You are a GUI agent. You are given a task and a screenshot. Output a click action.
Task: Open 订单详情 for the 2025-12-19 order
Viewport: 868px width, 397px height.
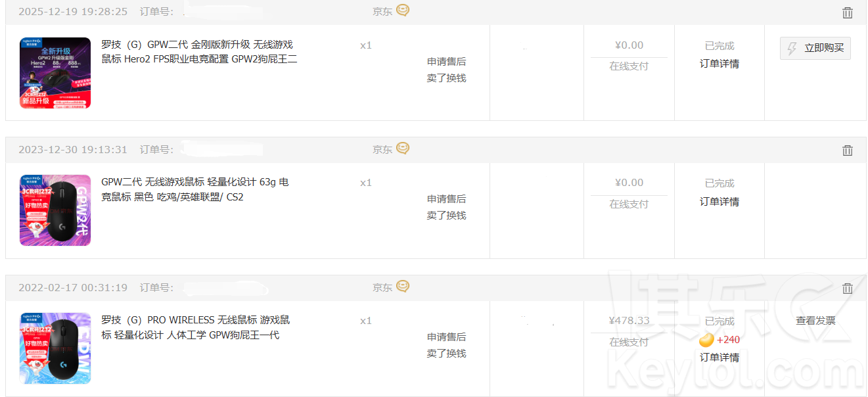coord(720,64)
